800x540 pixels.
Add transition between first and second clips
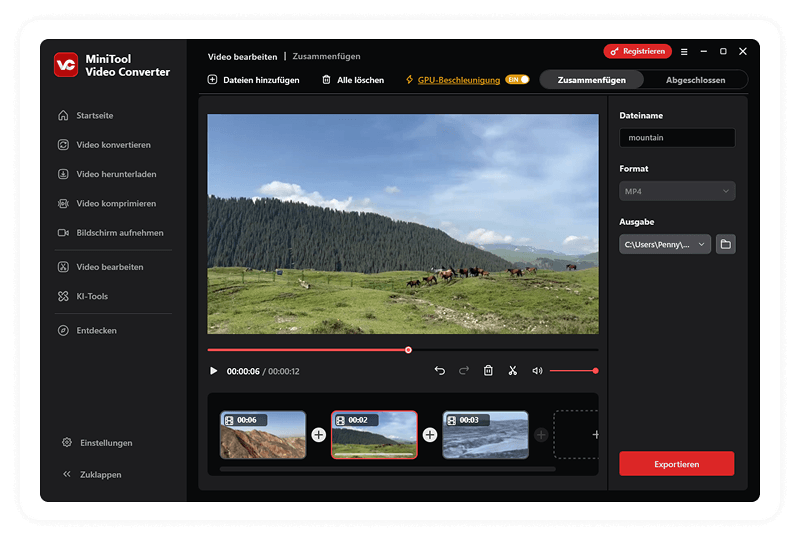tap(318, 435)
